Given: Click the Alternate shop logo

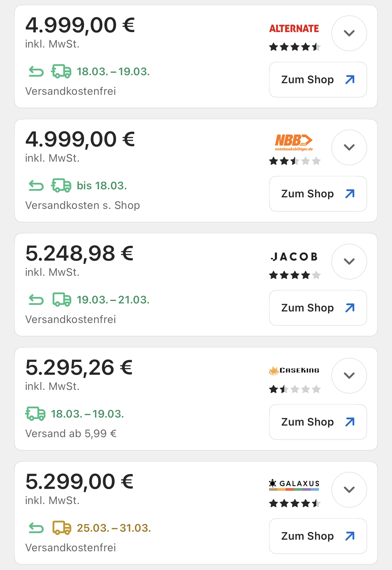Looking at the screenshot, I should point(294,29).
